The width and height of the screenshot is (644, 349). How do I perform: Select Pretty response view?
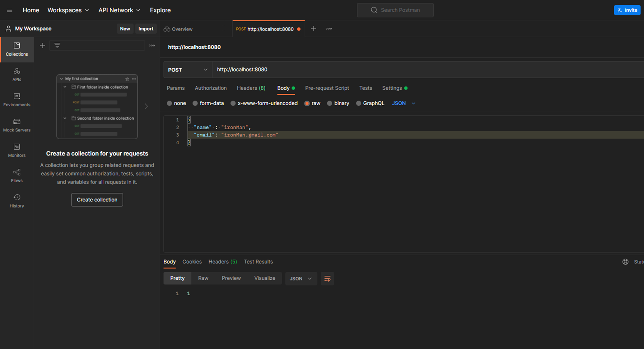point(177,278)
